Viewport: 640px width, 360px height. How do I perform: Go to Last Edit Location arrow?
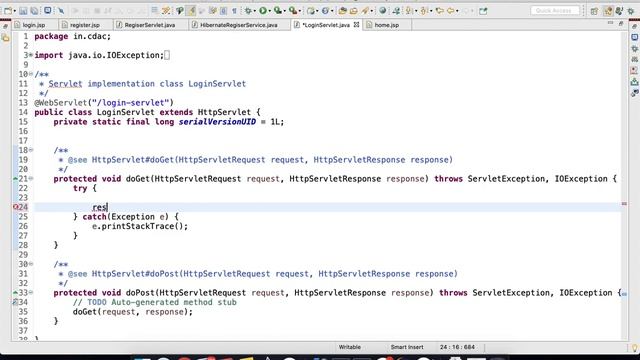pyautogui.click(x=440, y=11)
